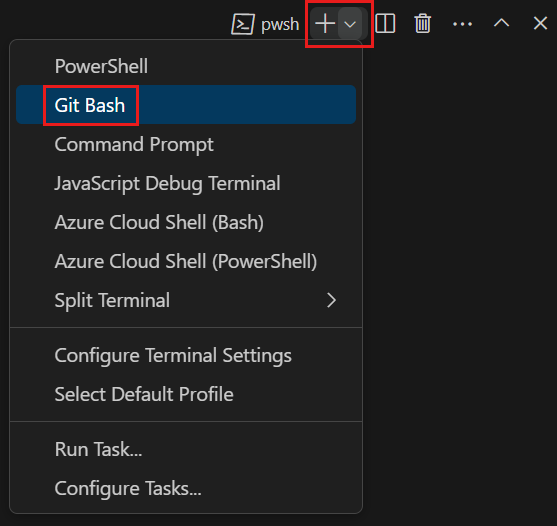Screen dimensions: 557x526
Task: Choose Select Default Profile
Action: pos(186,394)
